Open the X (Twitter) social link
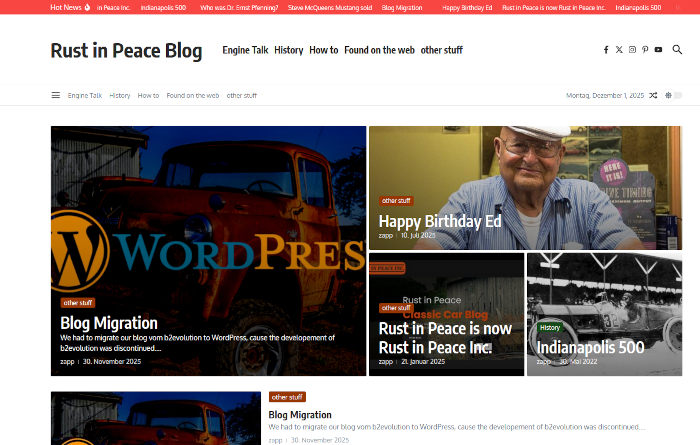 click(x=619, y=50)
